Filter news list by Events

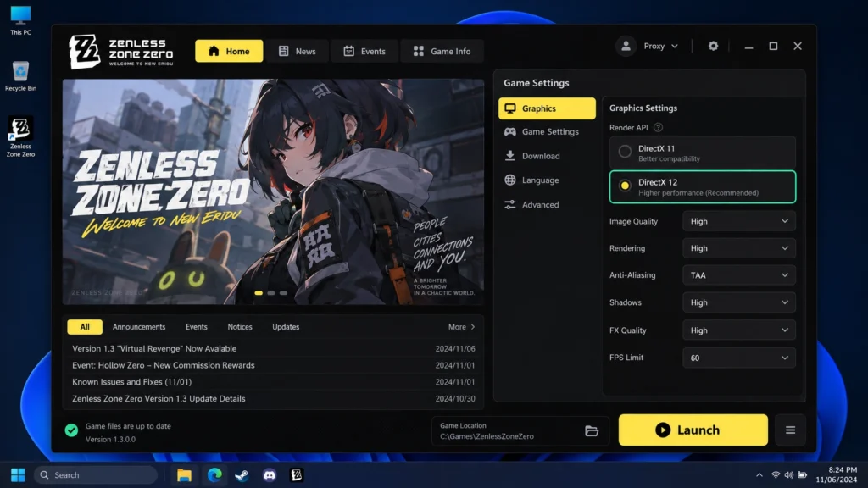pyautogui.click(x=197, y=327)
